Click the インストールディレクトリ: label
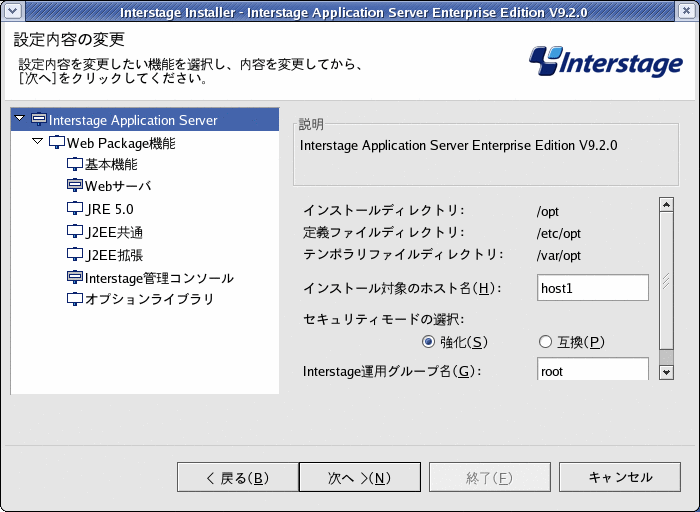The width and height of the screenshot is (700, 512). [x=384, y=210]
